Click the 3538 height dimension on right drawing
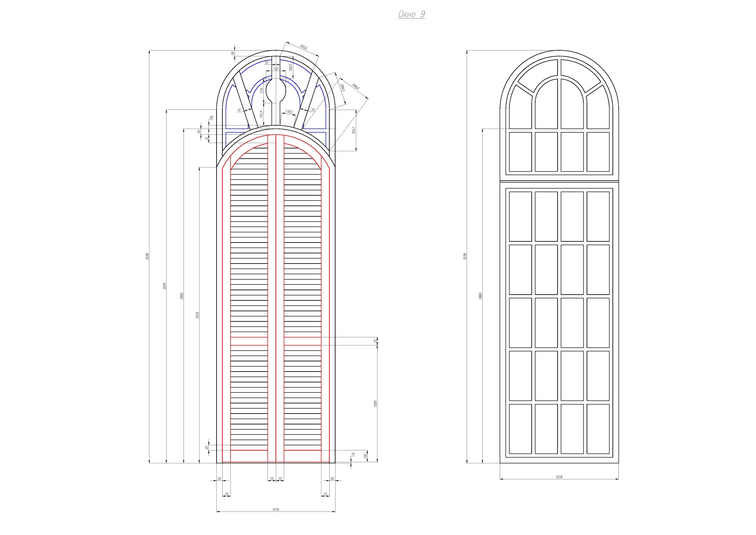Screen dimensions: 756x535 pos(465,257)
